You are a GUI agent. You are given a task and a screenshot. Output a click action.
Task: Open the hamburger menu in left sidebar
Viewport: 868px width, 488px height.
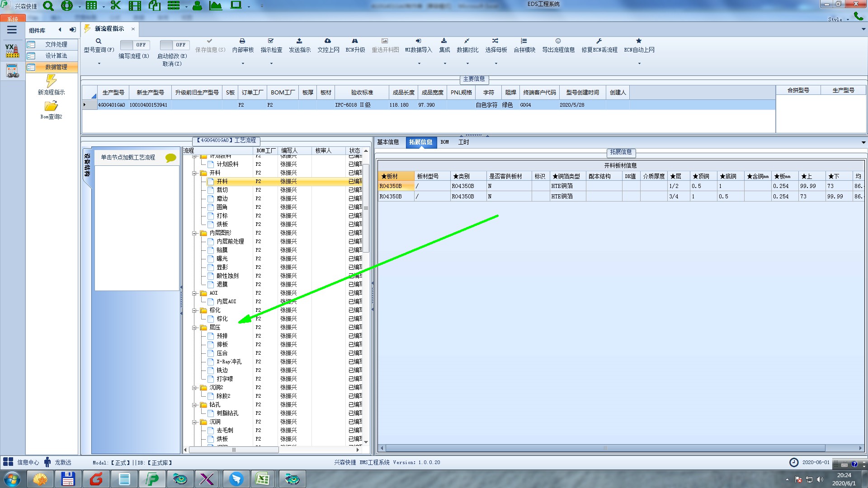[x=12, y=30]
